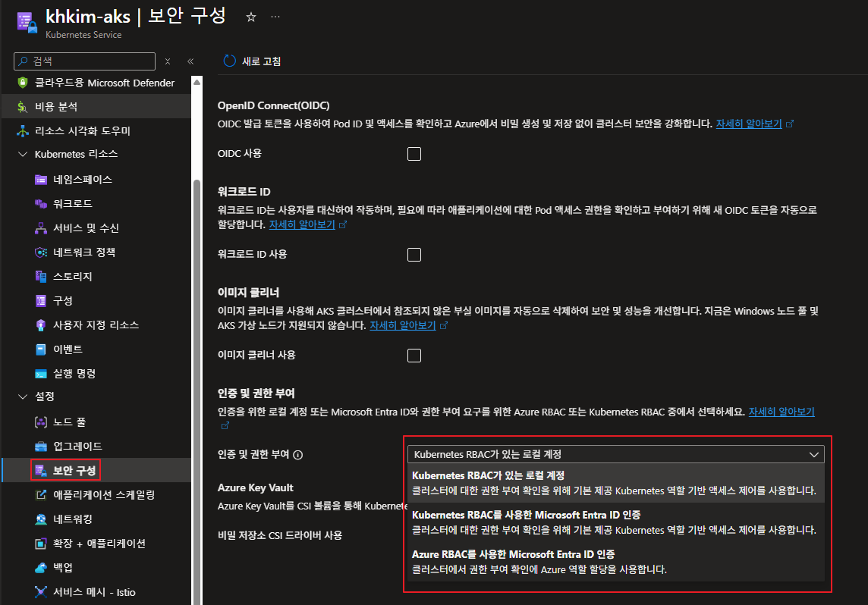
Task: Open 이미지 클리너 자세히 알아보기 link
Action: pyautogui.click(x=402, y=326)
